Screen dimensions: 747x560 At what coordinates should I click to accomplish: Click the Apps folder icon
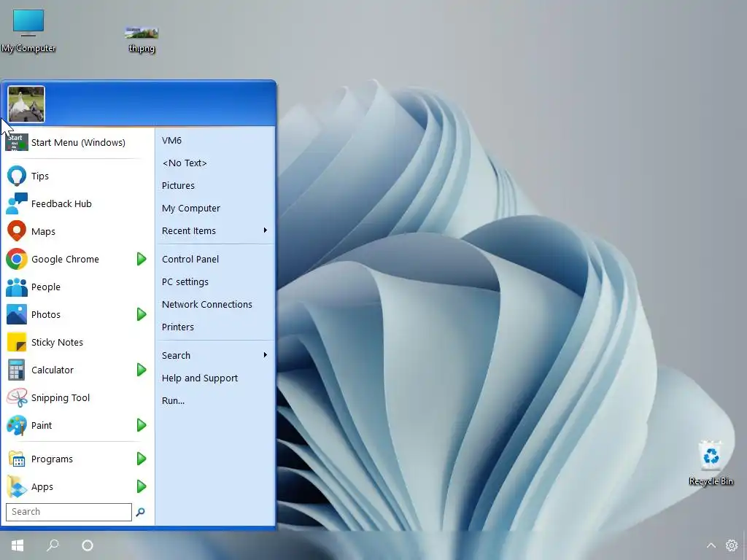(x=17, y=486)
